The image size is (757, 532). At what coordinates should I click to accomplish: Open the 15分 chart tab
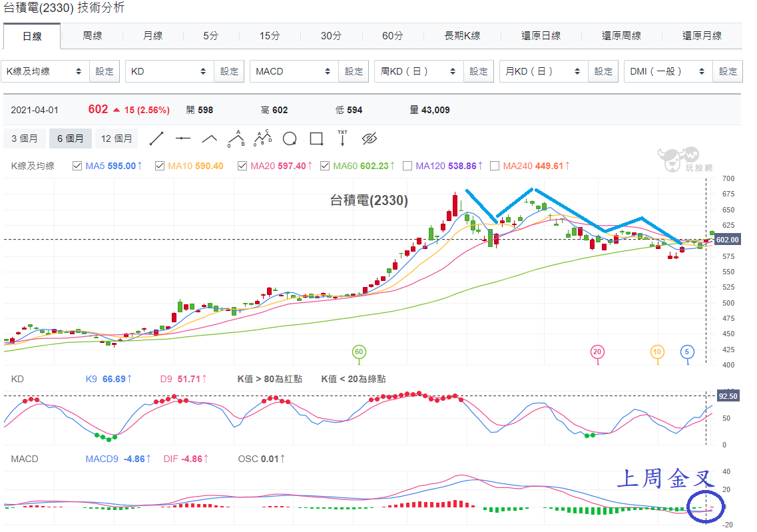(270, 36)
